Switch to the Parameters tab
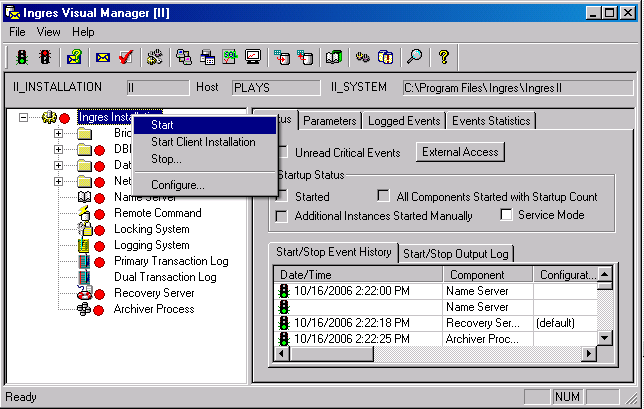This screenshot has height=409, width=644. (x=330, y=121)
